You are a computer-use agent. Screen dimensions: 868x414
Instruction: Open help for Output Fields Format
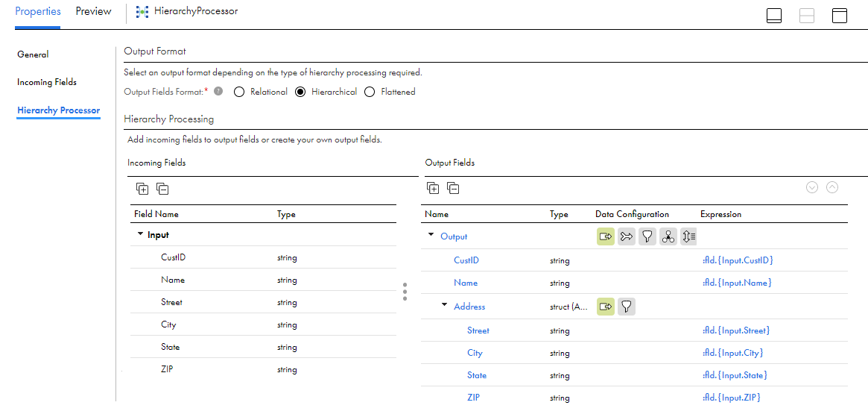(218, 92)
